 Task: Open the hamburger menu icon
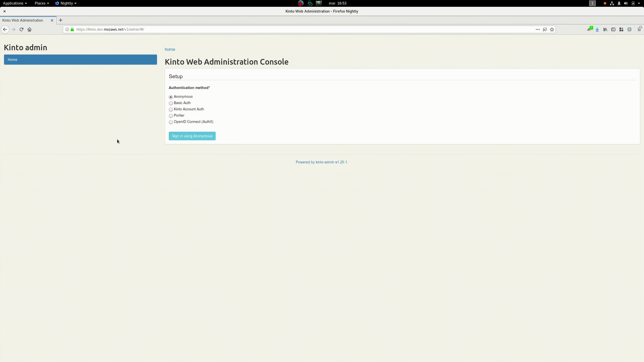point(639,29)
